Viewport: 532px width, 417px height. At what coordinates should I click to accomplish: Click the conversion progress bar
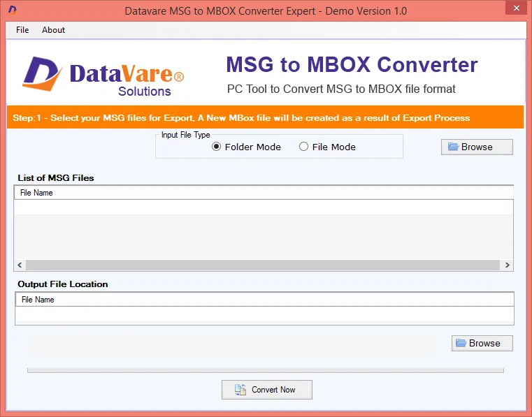[266, 370]
